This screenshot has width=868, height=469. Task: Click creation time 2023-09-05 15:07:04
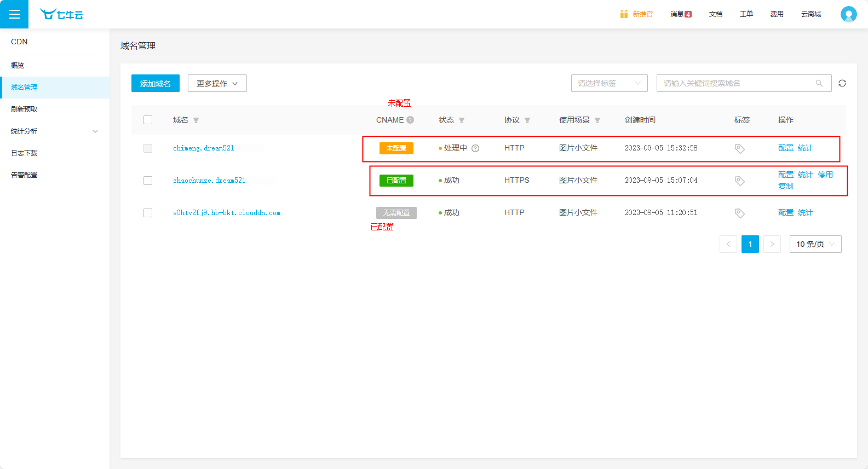[x=661, y=181]
